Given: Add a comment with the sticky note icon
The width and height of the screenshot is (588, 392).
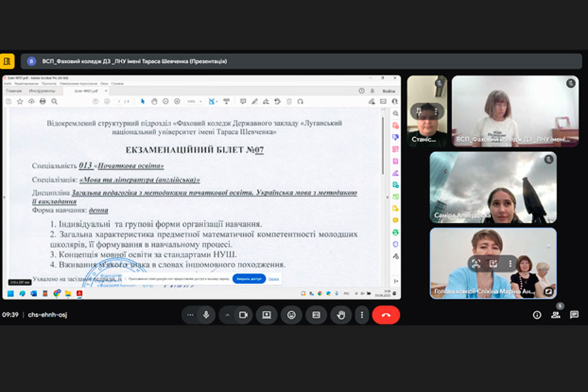Looking at the screenshot, I should (243, 102).
